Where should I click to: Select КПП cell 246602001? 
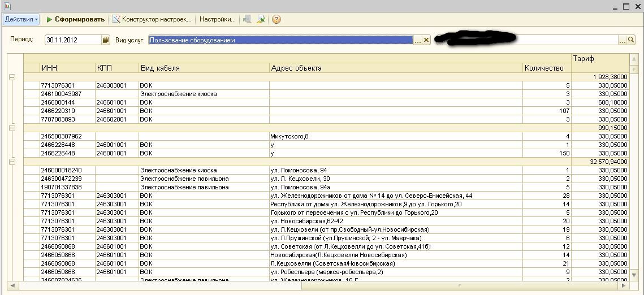click(x=117, y=119)
